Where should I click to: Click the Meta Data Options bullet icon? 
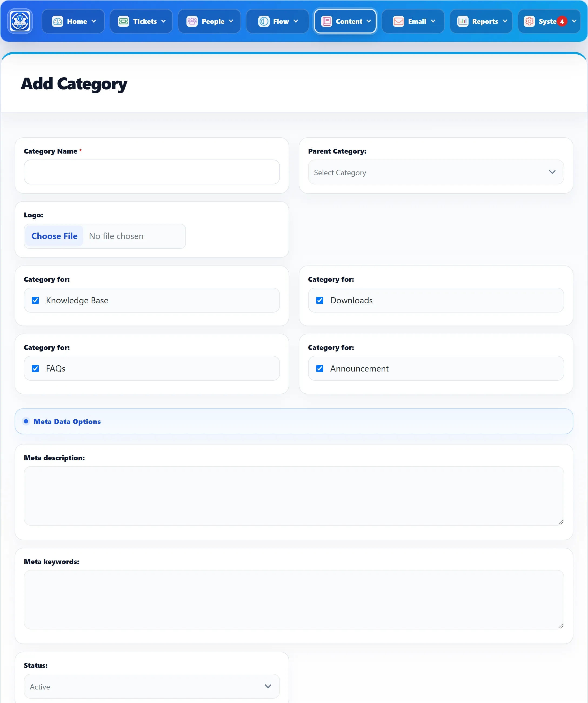coord(26,422)
